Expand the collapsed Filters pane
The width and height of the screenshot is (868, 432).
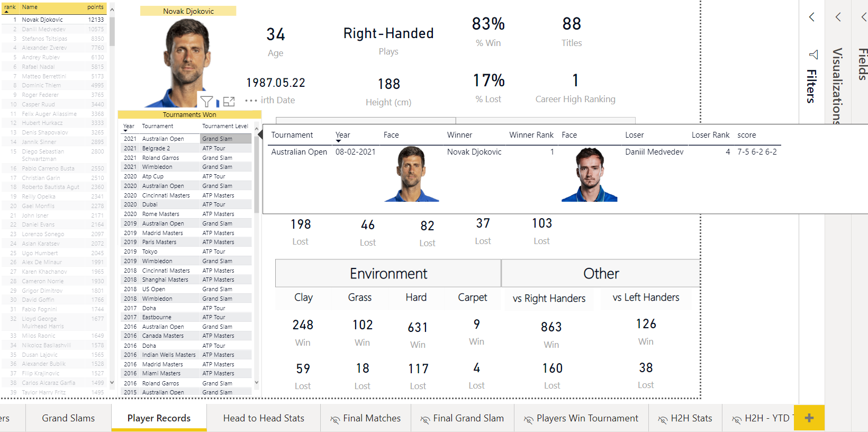(x=813, y=55)
